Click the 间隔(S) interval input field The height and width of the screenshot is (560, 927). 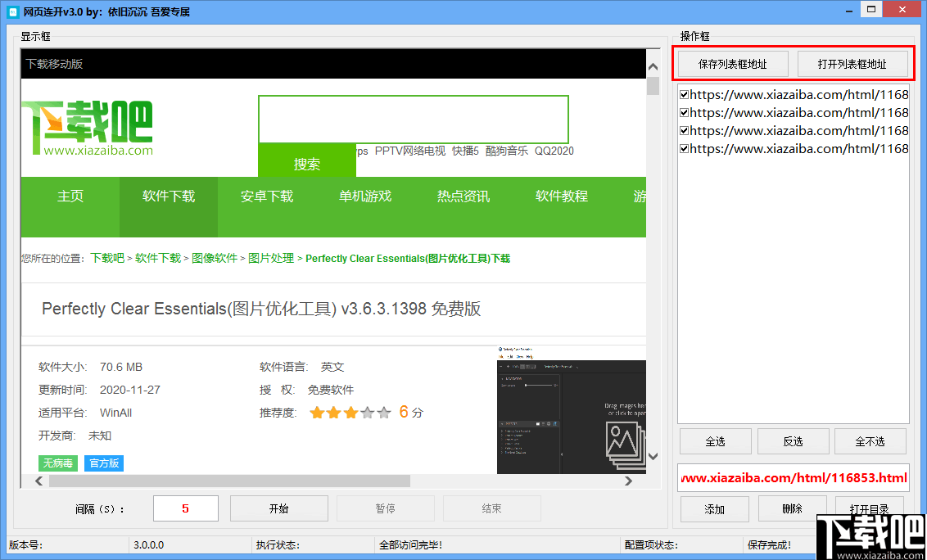click(x=185, y=508)
